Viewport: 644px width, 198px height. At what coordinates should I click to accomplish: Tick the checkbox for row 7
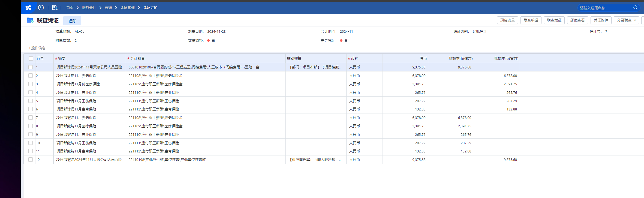pos(31,118)
